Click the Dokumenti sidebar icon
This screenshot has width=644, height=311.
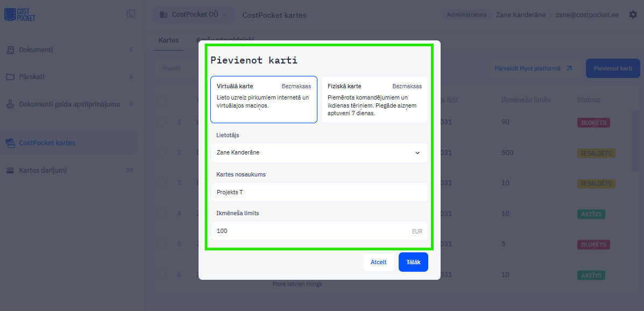tap(10, 50)
